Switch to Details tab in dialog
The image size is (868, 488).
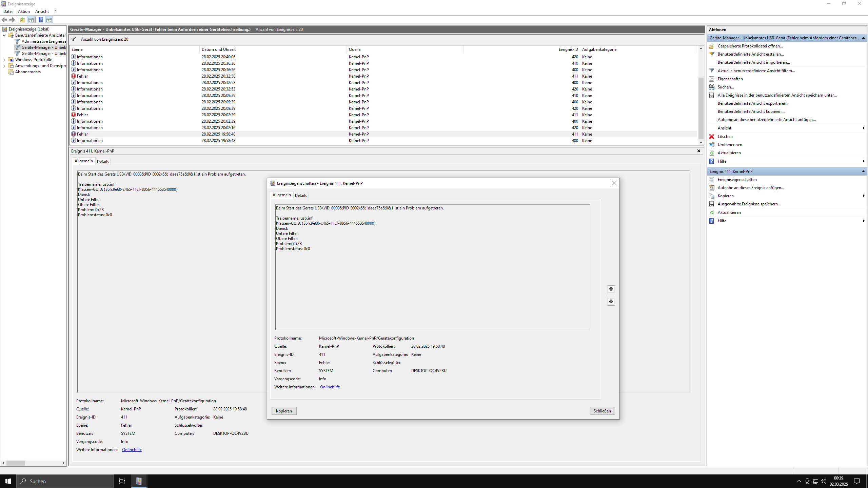tap(300, 196)
